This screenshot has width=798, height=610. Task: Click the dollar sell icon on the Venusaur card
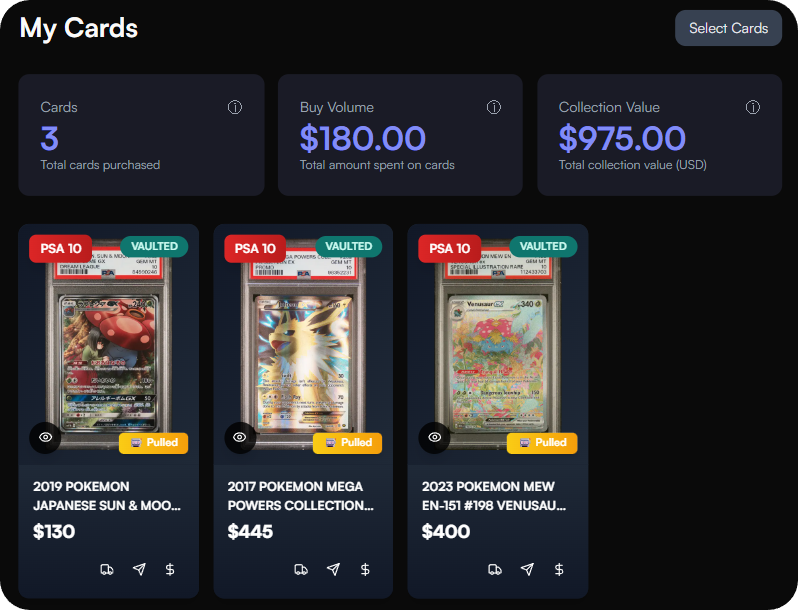559,569
